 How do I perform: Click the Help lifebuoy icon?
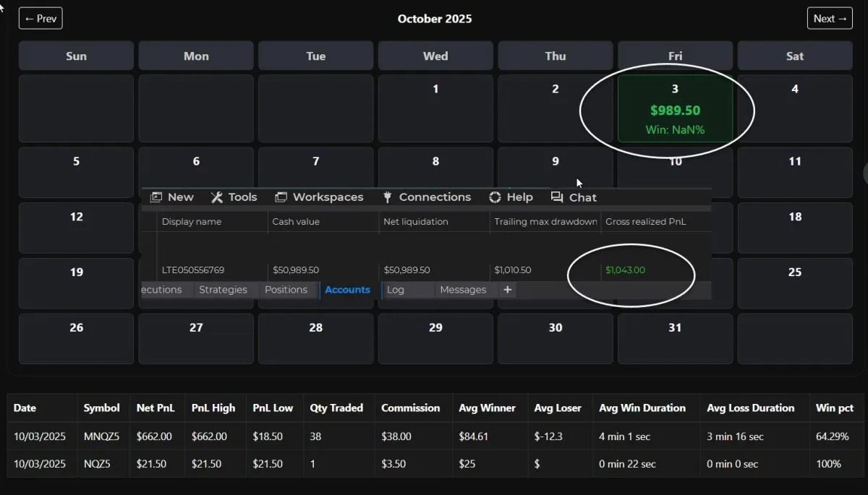pos(495,197)
